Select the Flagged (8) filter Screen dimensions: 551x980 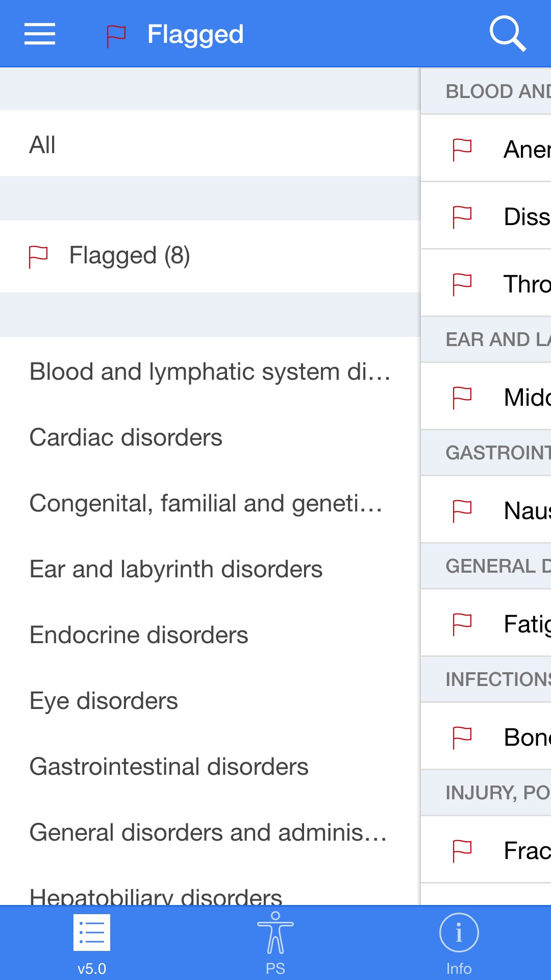click(x=210, y=256)
